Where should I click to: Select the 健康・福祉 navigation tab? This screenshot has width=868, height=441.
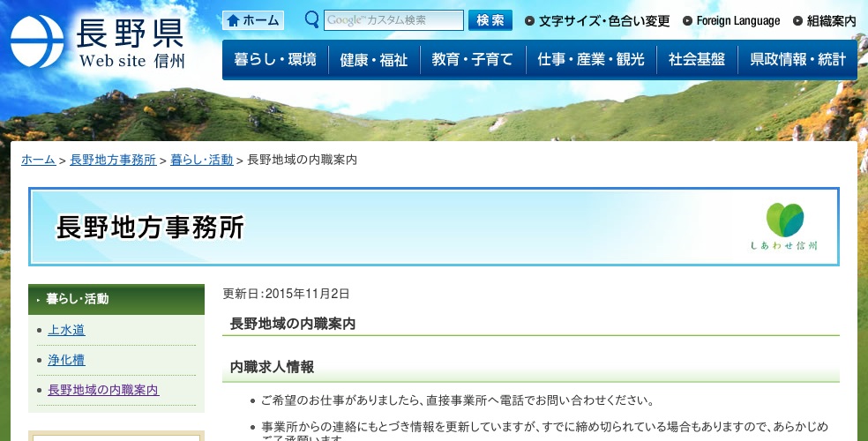tap(374, 60)
